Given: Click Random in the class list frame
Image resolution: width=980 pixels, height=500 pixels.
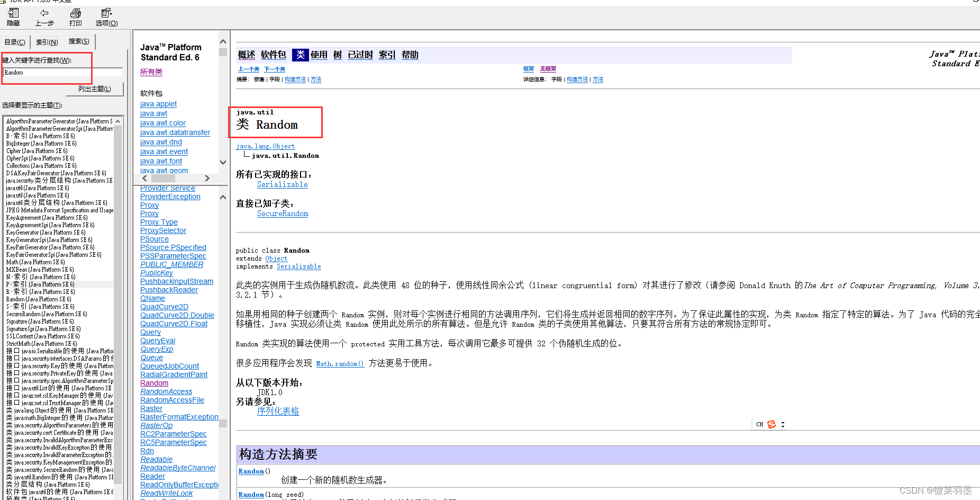Looking at the screenshot, I should coord(154,383).
